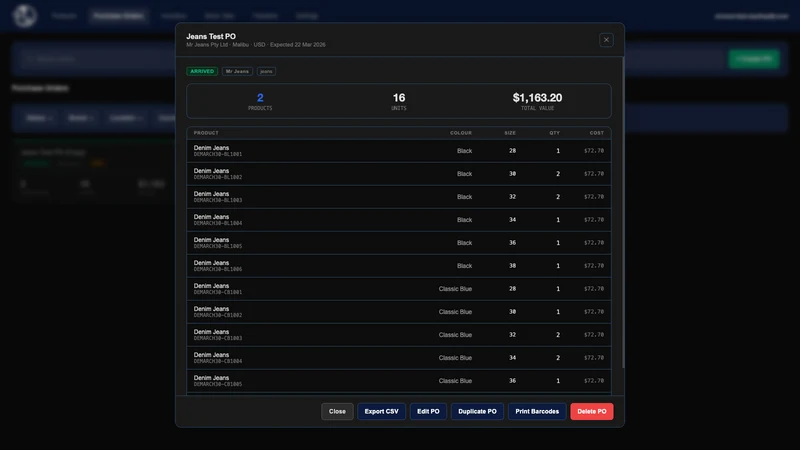Select row with SKU DEMARCH30-BL1002
The width and height of the screenshot is (800, 450).
pos(399,174)
